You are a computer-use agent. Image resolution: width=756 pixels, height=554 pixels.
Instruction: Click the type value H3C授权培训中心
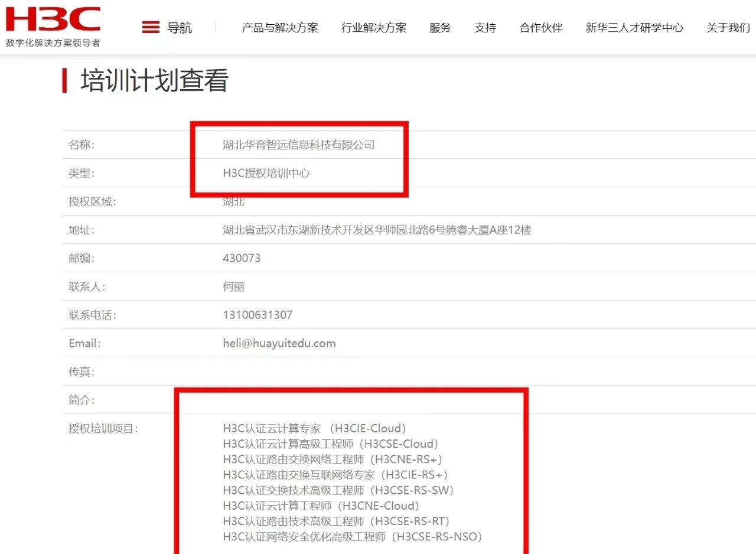tap(266, 173)
